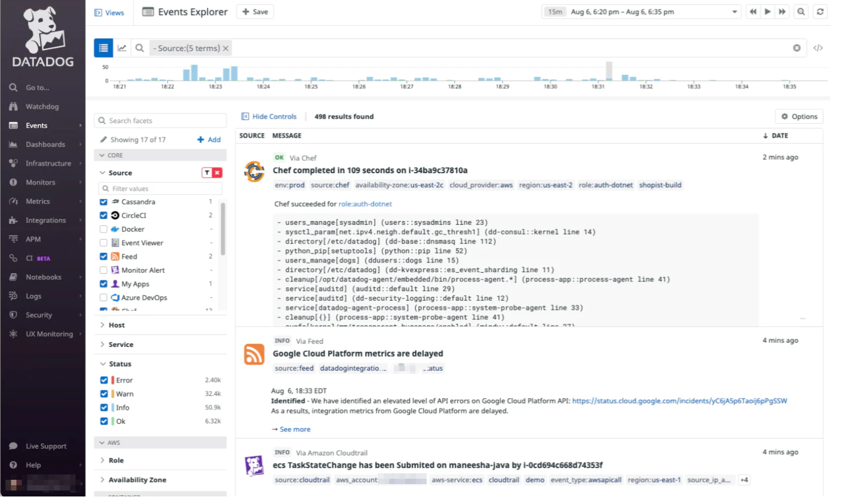Click the Datadog logo
This screenshot has height=504, width=864.
tap(43, 37)
